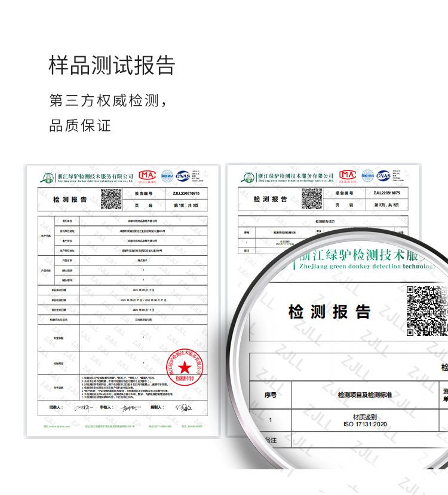
Task: Click the ilac-MRA logo on page 2 report
Action: pyautogui.click(x=368, y=176)
